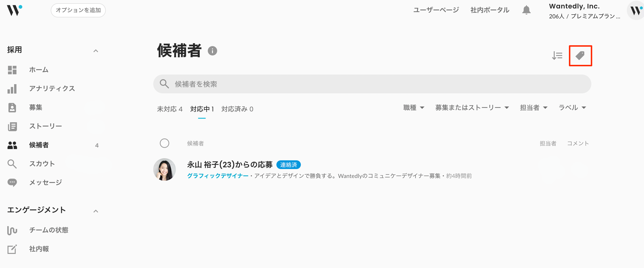Click the label tag icon

[x=580, y=55]
